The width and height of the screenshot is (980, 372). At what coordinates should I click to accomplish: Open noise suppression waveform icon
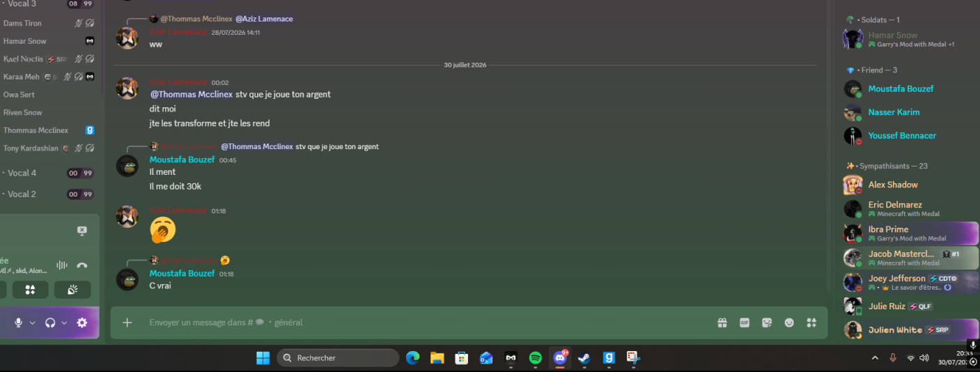62,265
